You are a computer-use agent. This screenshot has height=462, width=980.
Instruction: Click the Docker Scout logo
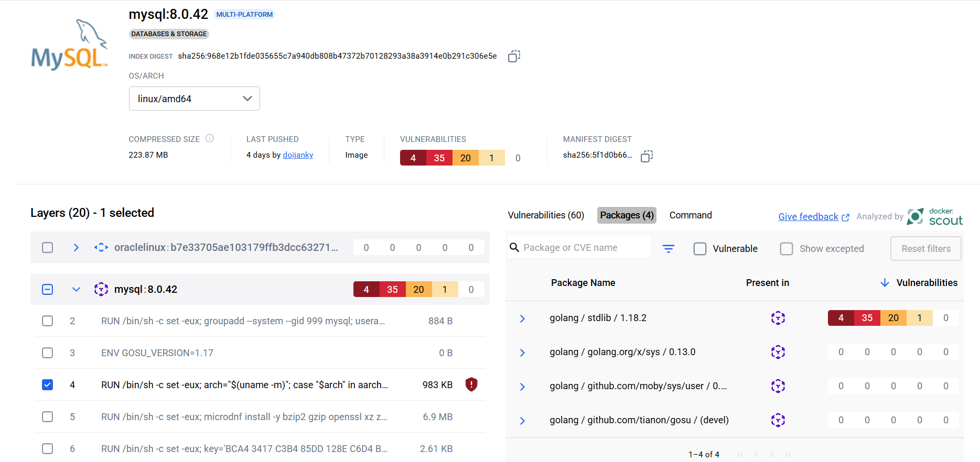pos(935,216)
